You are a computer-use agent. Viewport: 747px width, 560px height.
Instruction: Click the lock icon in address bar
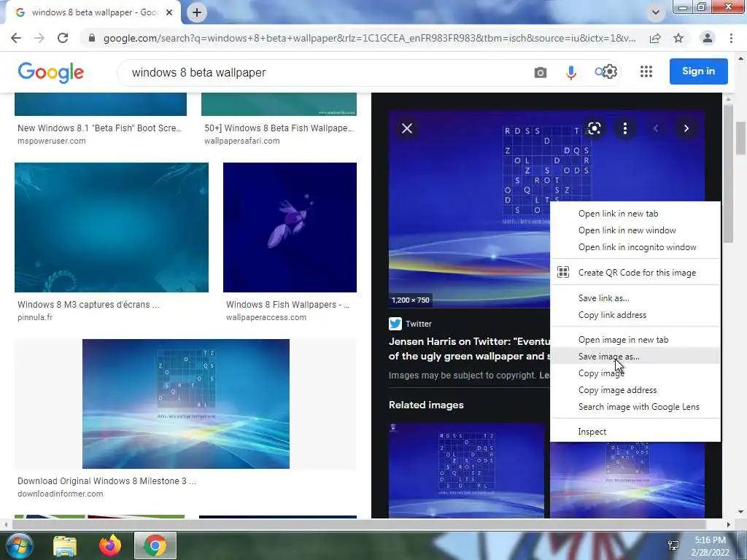pos(92,38)
